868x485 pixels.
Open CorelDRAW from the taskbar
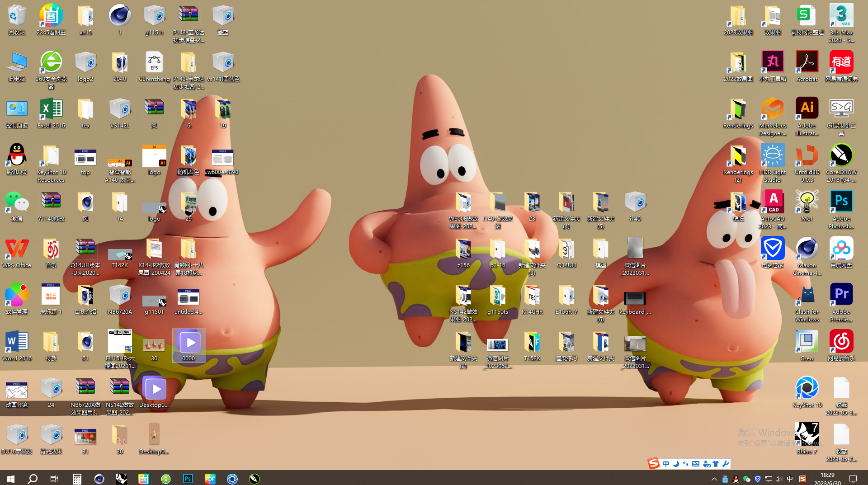pyautogui.click(x=254, y=479)
